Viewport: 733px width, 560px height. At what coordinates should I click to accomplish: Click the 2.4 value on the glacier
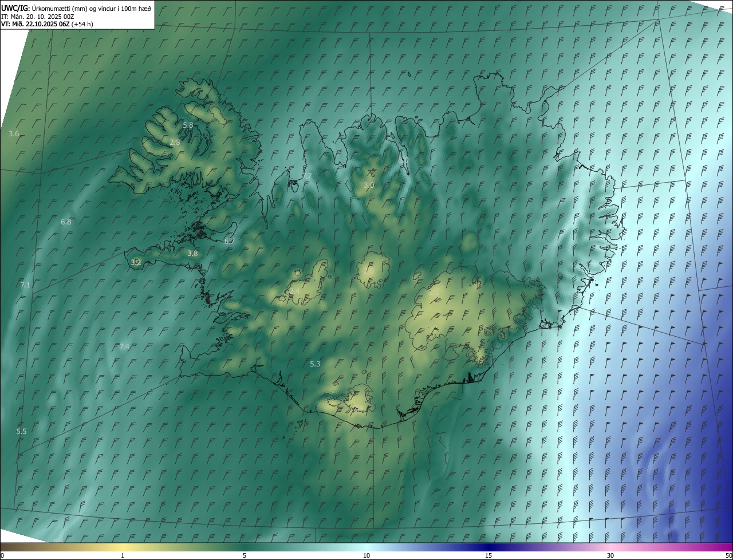pyautogui.click(x=294, y=291)
